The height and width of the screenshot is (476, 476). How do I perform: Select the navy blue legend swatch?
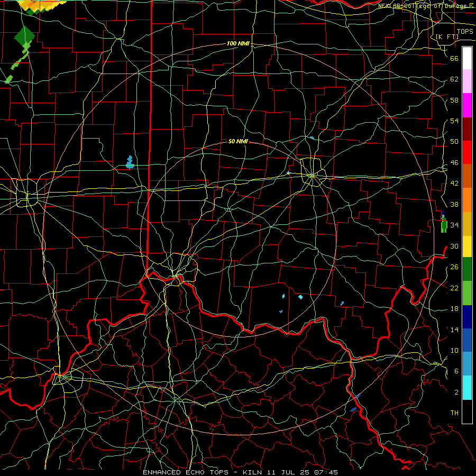point(467,317)
